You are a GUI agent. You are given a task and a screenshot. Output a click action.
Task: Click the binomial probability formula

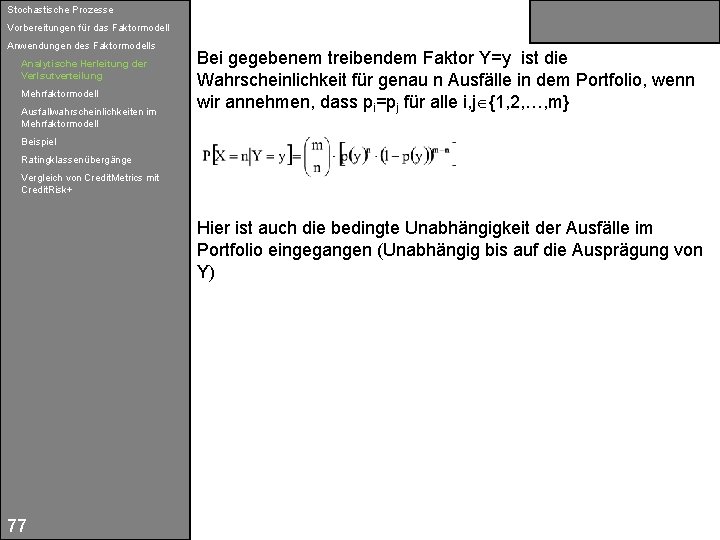[x=329, y=157]
